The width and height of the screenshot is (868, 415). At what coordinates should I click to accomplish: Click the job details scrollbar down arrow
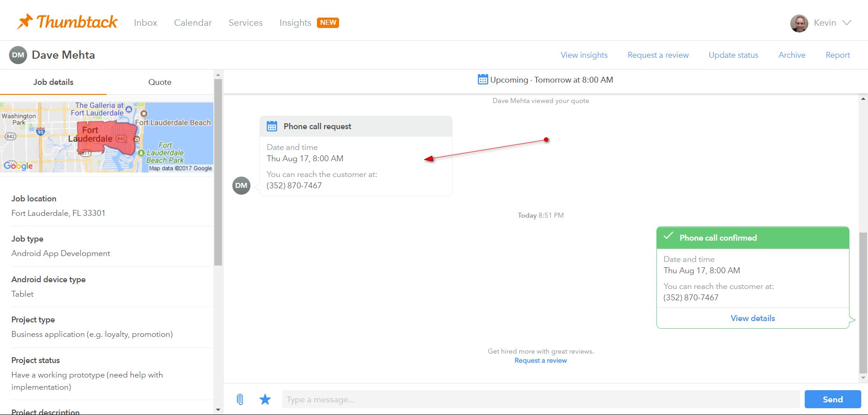218,410
